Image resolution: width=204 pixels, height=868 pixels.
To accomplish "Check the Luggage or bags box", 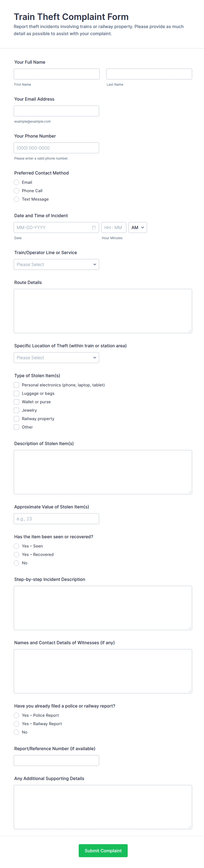I will pos(16,393).
